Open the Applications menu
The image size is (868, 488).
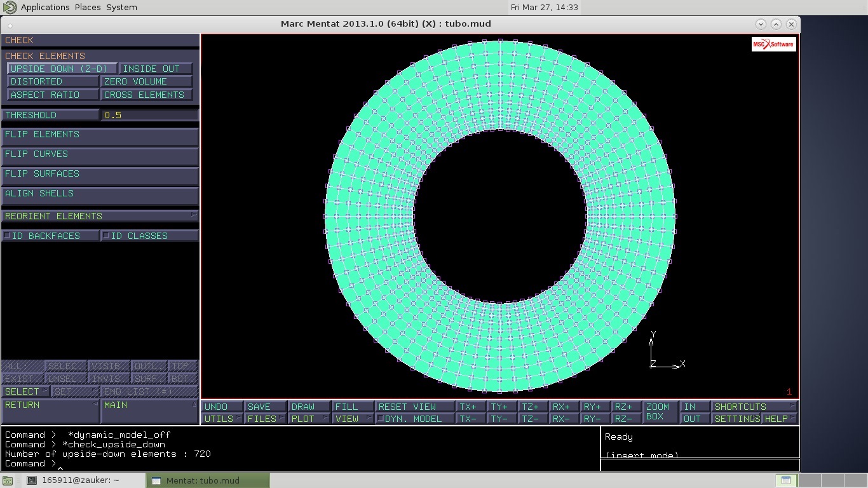[44, 7]
